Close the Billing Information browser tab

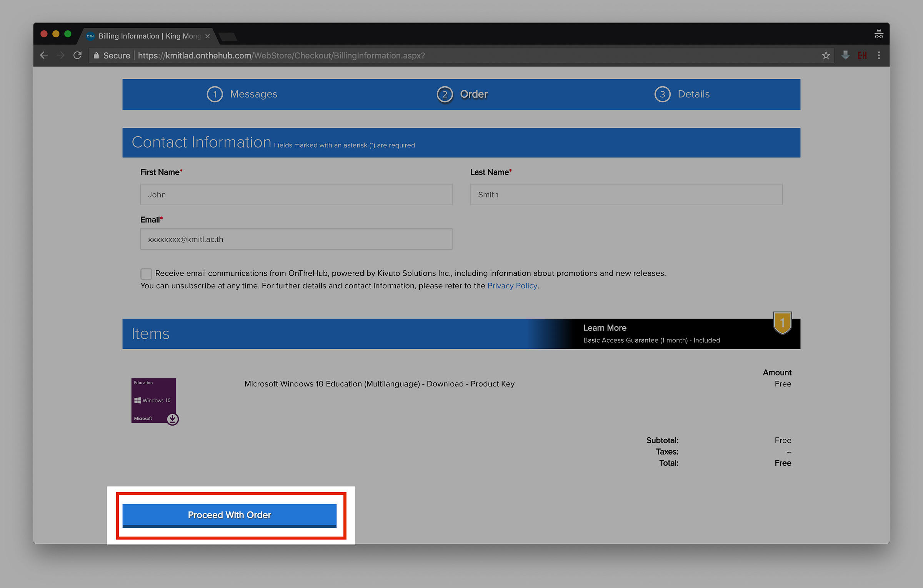208,36
